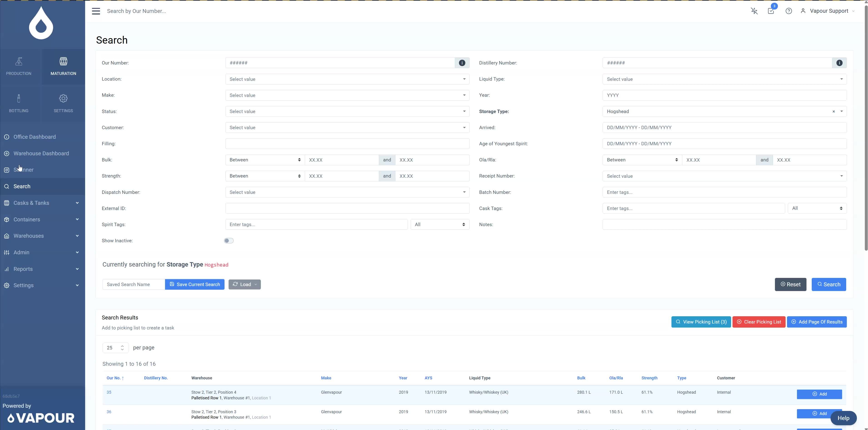
Task: Clear the Hogshead storage type selection
Action: 834,111
